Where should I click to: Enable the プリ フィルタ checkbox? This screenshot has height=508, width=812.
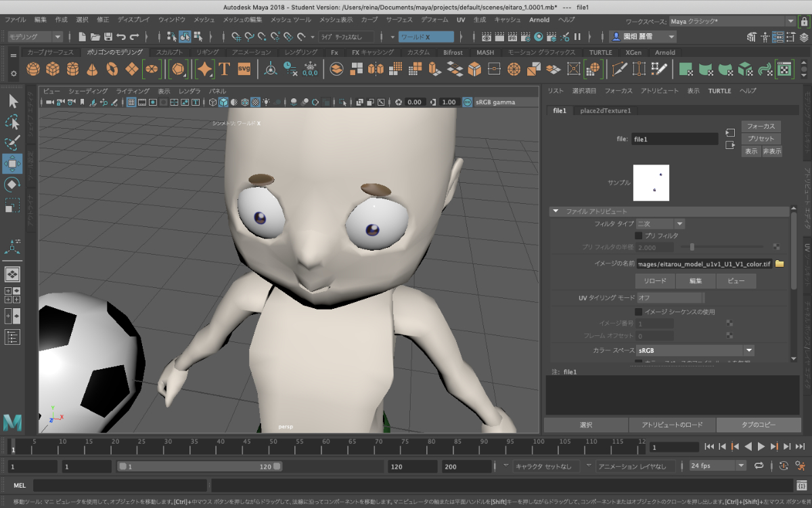[638, 236]
